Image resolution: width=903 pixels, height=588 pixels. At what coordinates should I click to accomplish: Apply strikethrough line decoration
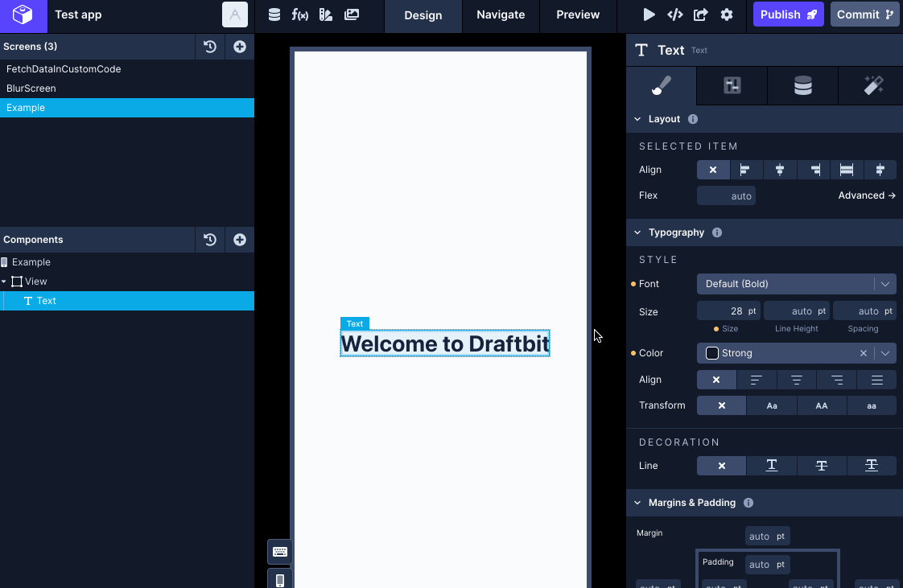click(x=822, y=466)
